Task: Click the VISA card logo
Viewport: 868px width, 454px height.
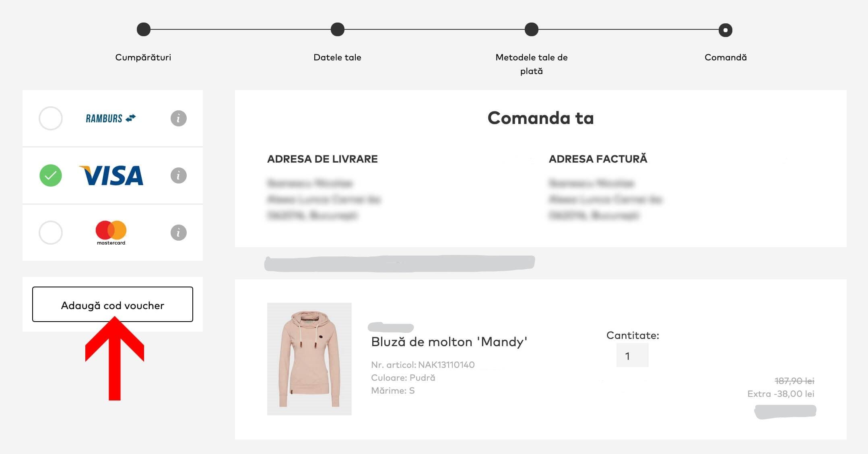Action: (x=111, y=175)
